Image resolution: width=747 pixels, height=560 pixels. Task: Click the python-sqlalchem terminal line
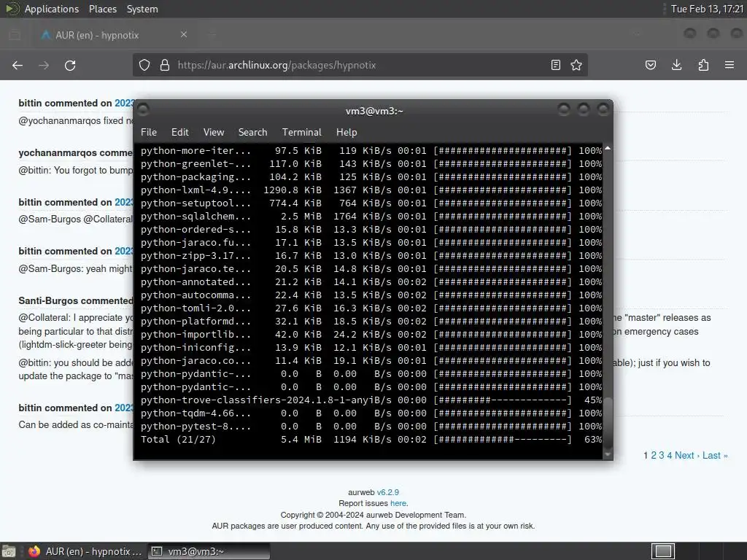coord(371,216)
